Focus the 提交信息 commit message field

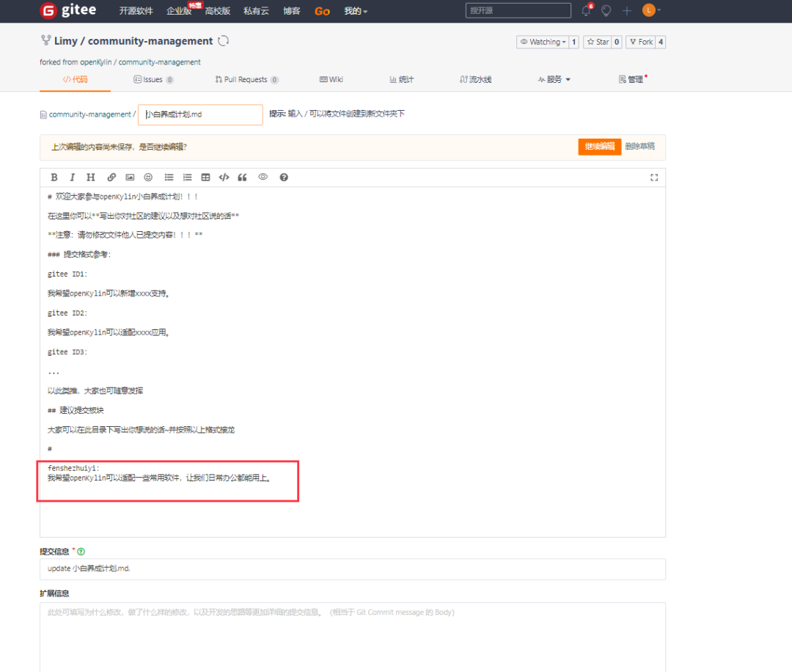point(353,569)
